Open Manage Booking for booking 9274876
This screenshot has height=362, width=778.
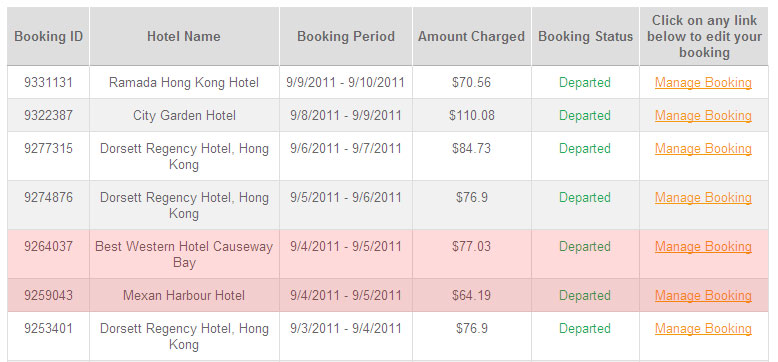(x=703, y=197)
